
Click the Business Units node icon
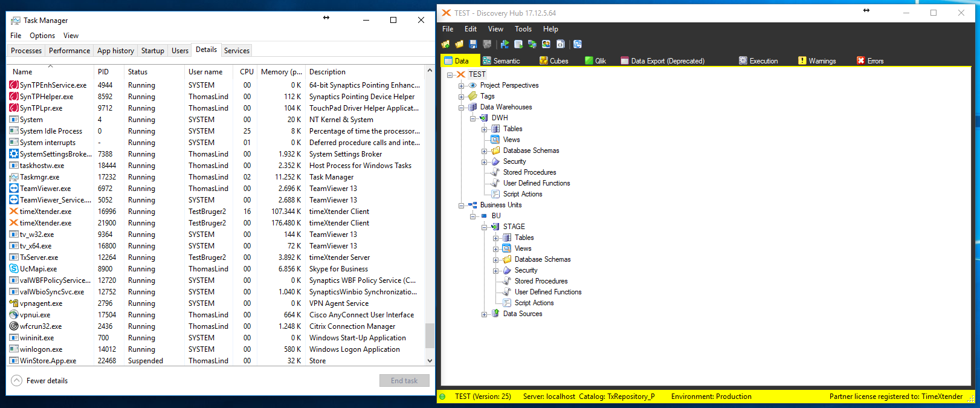coord(473,205)
